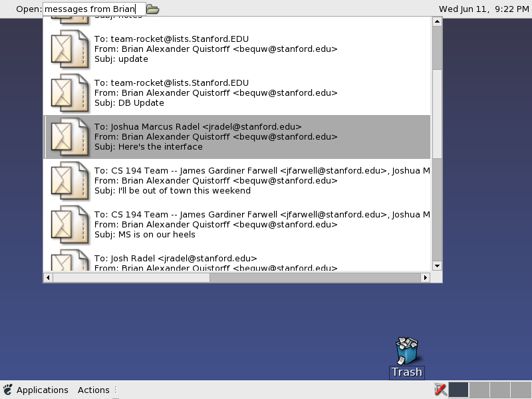The height and width of the screenshot is (399, 532).
Task: Click the folder icon beside the Open field
Action: pos(152,9)
